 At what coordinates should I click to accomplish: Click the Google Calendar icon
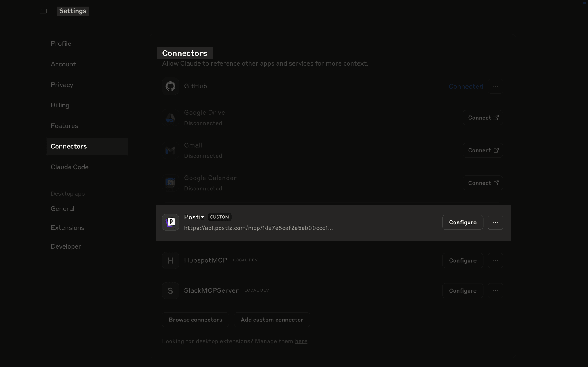point(170,183)
